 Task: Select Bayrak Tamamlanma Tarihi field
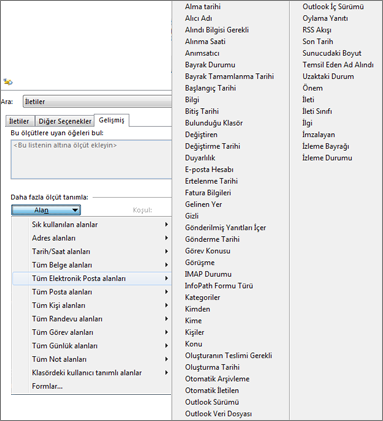229,77
